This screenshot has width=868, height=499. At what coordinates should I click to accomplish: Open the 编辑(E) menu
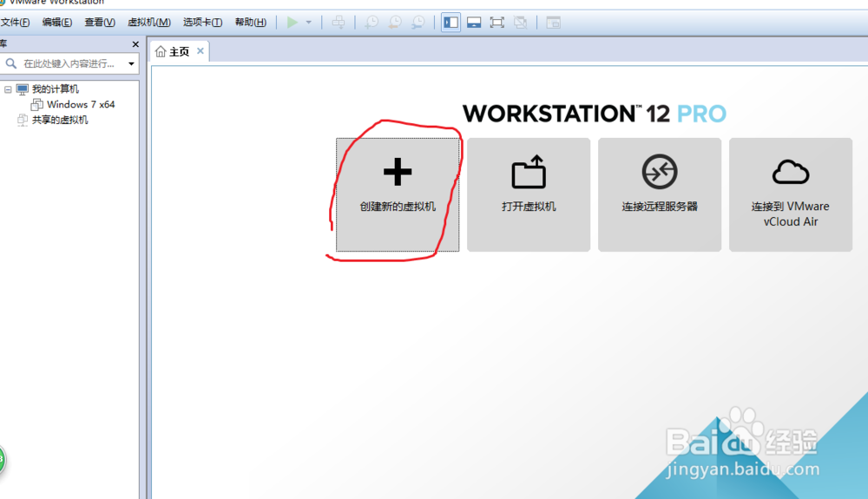[57, 22]
